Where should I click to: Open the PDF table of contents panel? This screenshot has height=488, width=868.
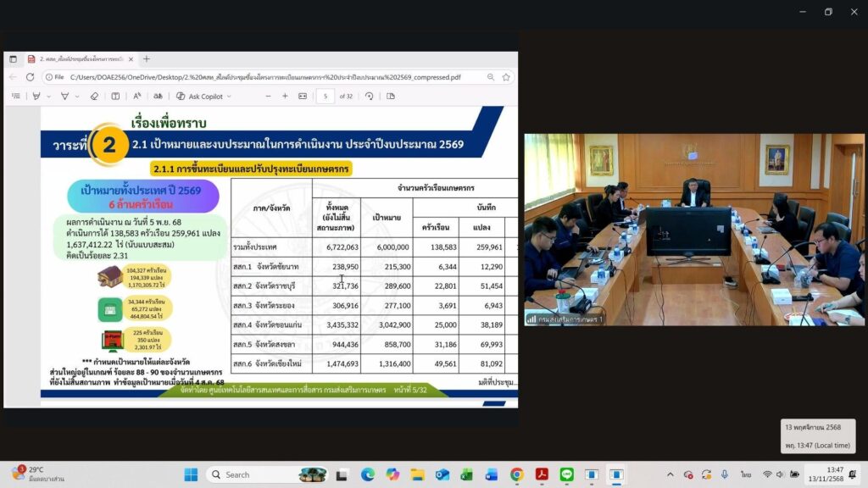pyautogui.click(x=15, y=97)
